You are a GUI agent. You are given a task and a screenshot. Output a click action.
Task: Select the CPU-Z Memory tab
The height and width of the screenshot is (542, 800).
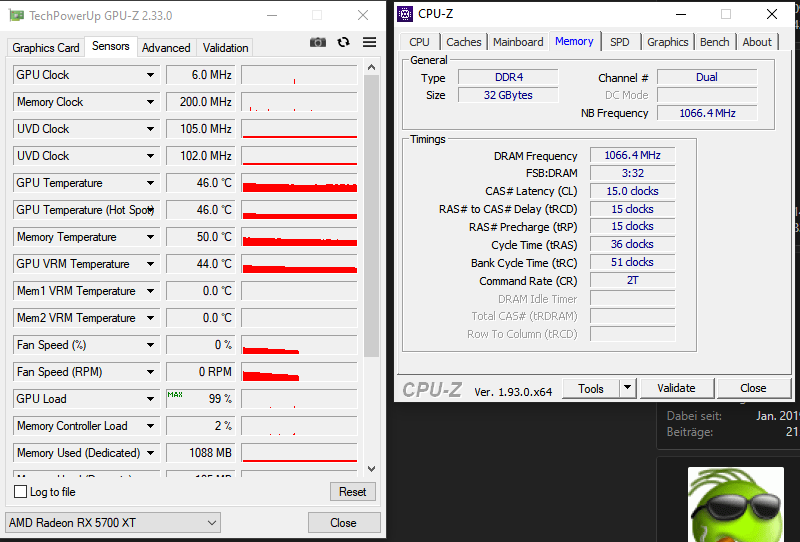(574, 41)
